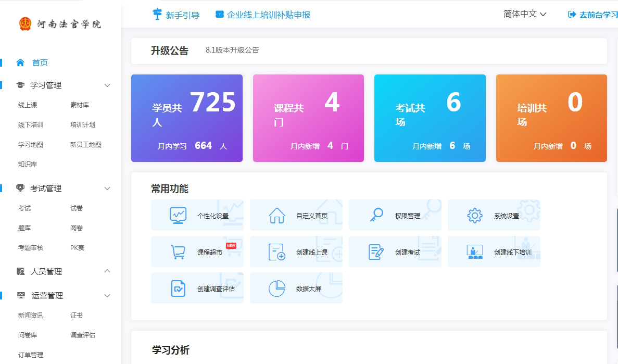This screenshot has height=364, width=618.
Task: Open the 新手引导 link
Action: [182, 15]
